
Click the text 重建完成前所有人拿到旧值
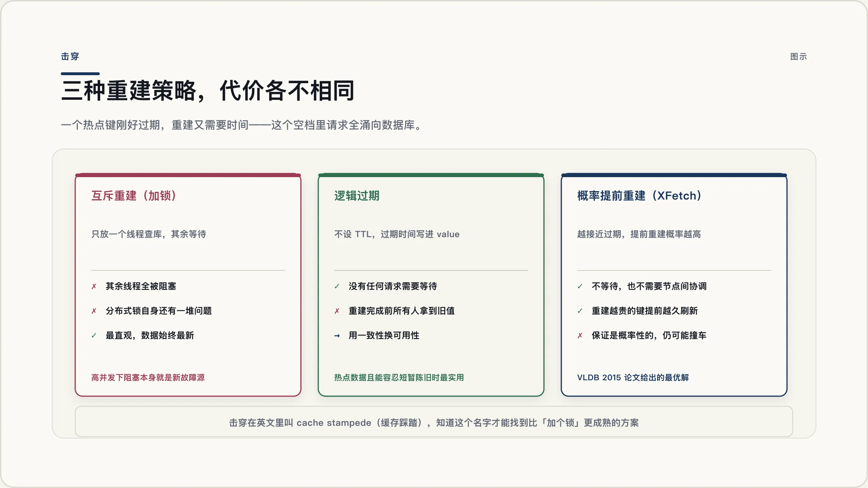pyautogui.click(x=402, y=311)
